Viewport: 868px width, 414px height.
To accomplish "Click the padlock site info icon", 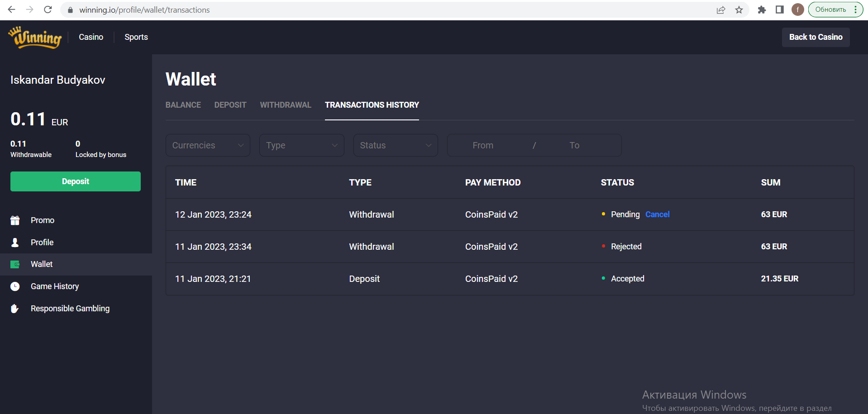I will [x=70, y=10].
